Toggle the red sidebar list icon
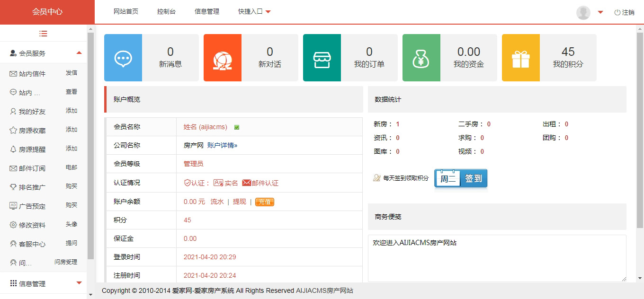This screenshot has height=299, width=644. pos(44,34)
